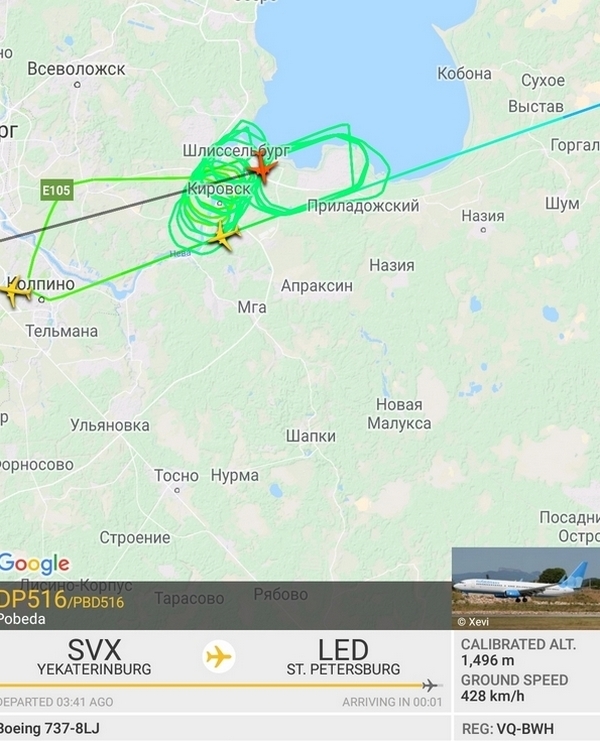Click the Тосно town marker

pos(177,491)
